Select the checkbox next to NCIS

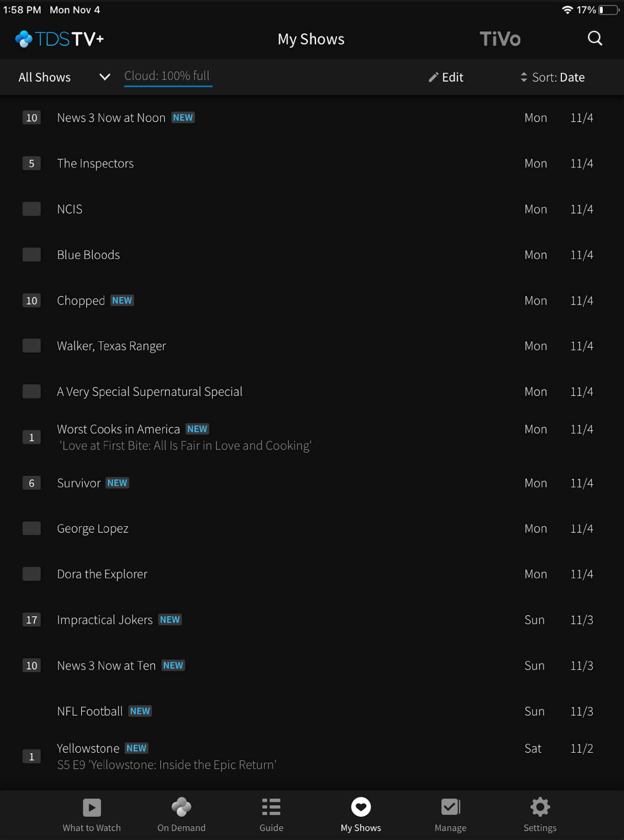tap(31, 209)
